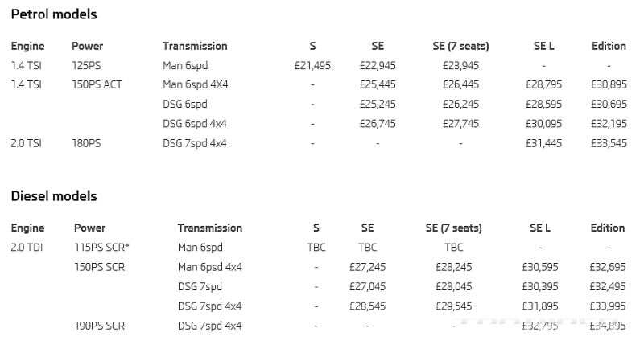Click the 2.0 TDI engine cell
This screenshot has width=644, height=349.
click(27, 248)
